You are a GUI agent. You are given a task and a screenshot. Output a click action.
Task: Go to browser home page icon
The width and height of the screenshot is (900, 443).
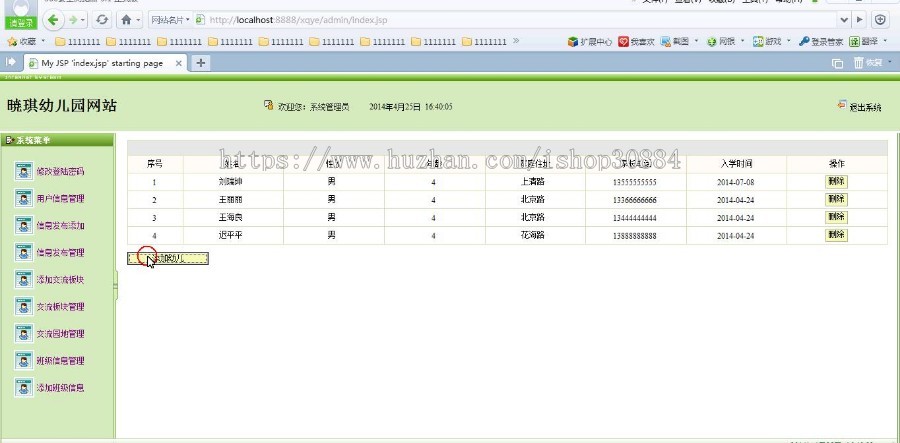[126, 20]
